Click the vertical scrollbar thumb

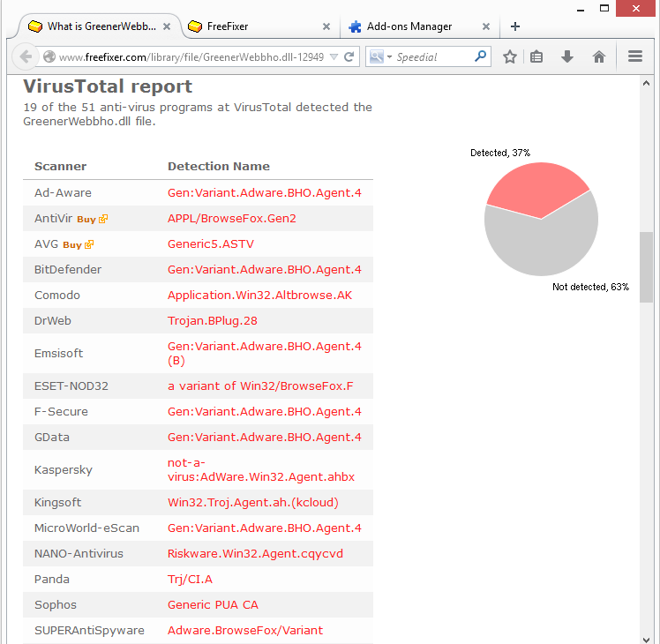646,267
